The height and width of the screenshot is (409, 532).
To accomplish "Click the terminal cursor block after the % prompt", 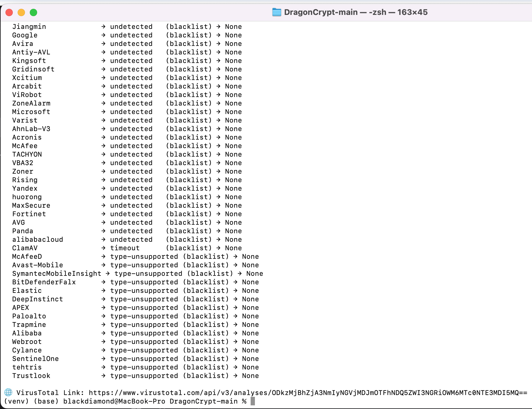I will pyautogui.click(x=253, y=401).
